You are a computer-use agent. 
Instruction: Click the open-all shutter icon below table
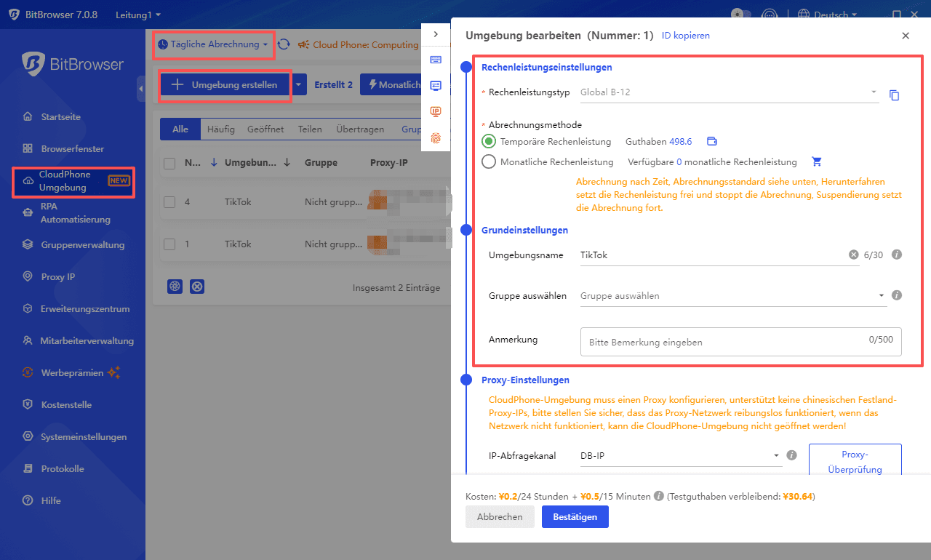click(175, 287)
